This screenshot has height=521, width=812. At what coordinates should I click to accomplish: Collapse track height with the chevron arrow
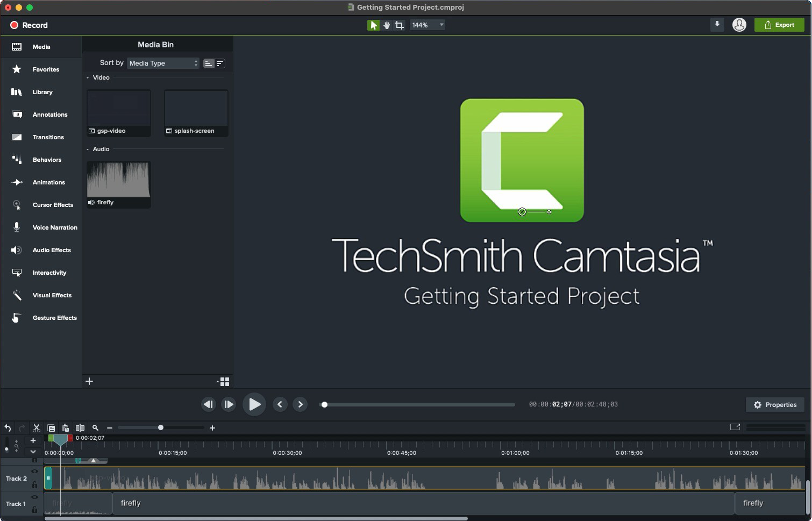(x=32, y=452)
